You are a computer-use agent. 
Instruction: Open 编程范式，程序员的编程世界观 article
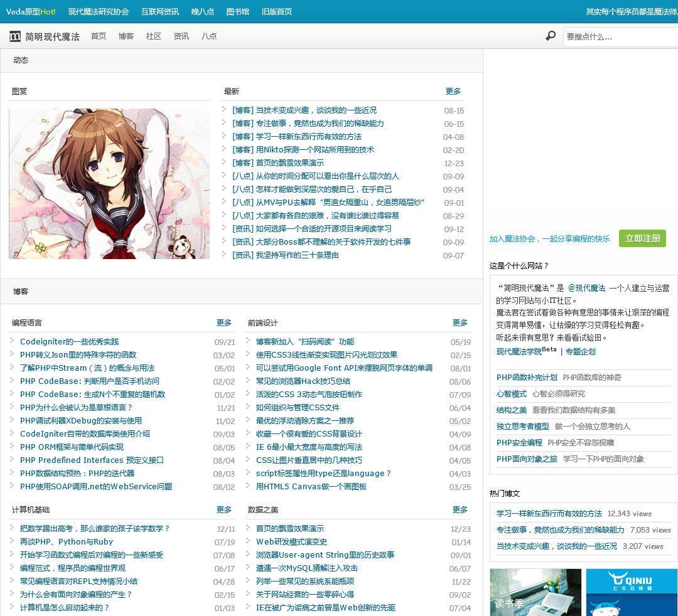tap(73, 568)
